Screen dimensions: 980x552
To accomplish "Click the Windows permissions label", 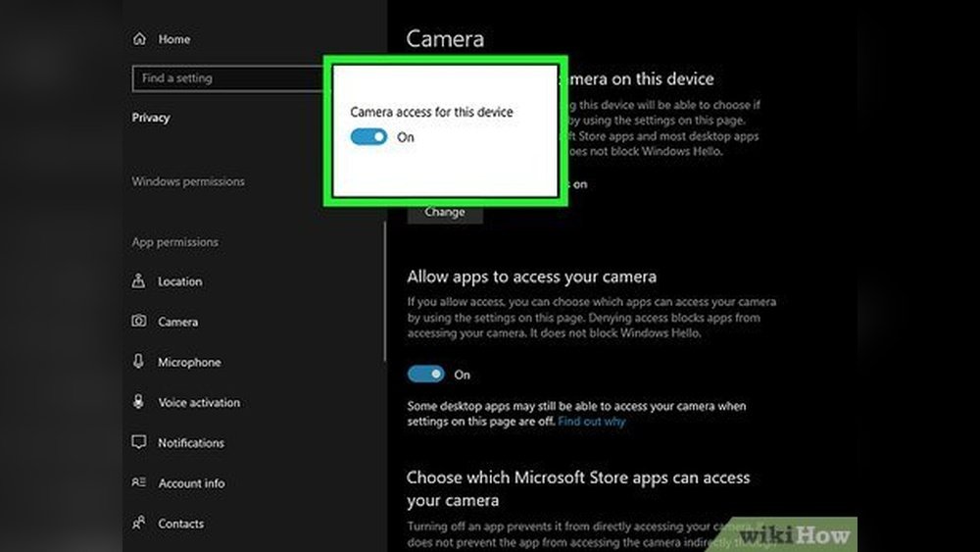I will pyautogui.click(x=188, y=181).
